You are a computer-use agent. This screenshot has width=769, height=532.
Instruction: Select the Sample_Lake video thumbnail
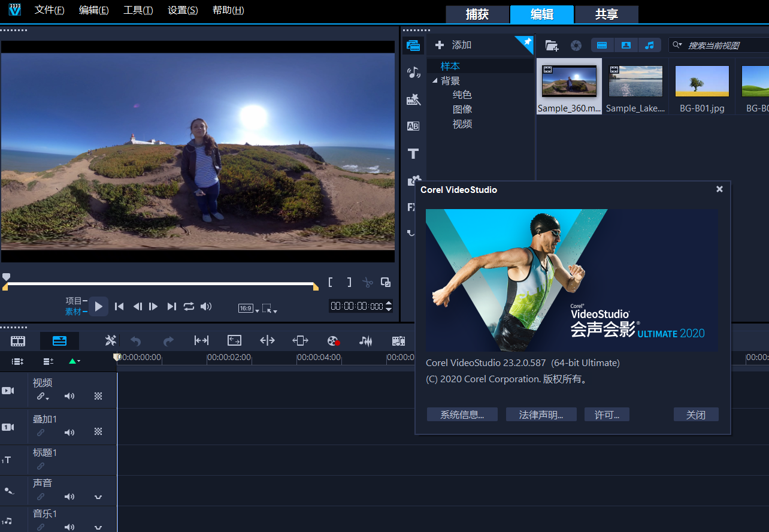click(x=635, y=81)
